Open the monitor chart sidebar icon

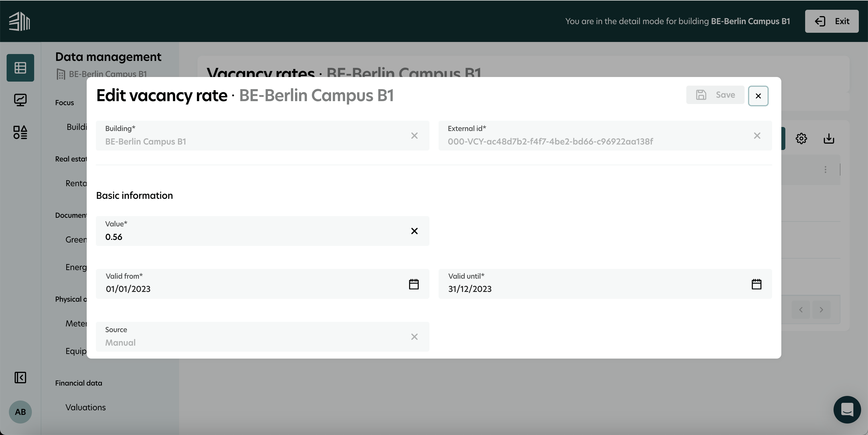pyautogui.click(x=20, y=100)
